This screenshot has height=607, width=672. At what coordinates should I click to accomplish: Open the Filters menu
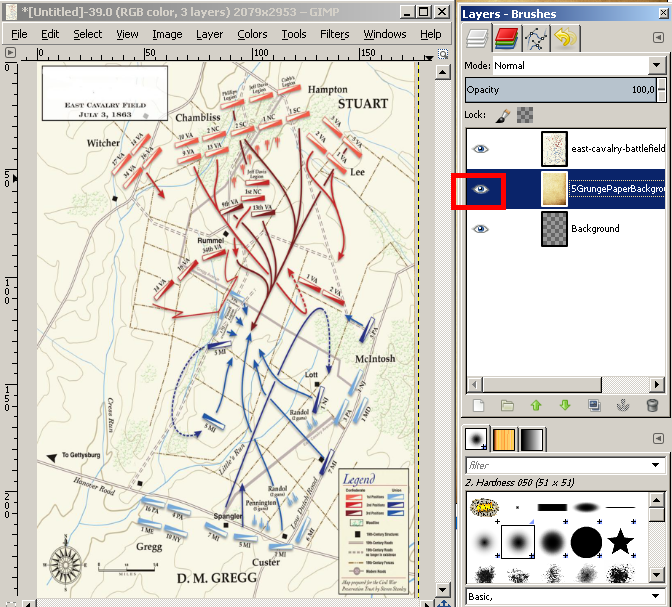tap(334, 34)
